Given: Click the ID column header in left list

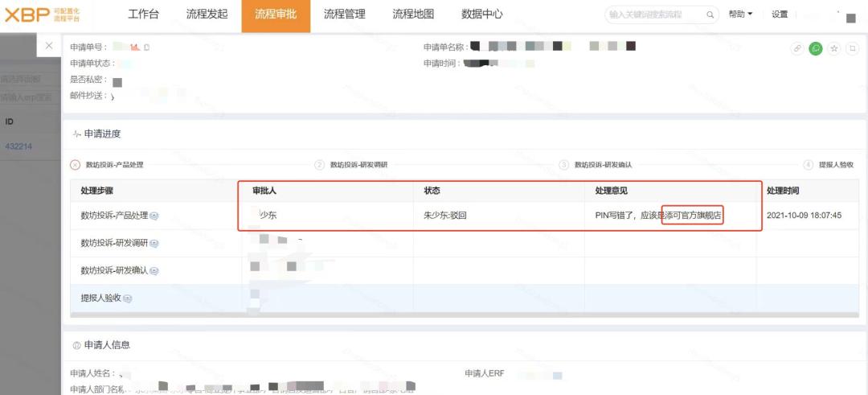Looking at the screenshot, I should click(x=9, y=120).
